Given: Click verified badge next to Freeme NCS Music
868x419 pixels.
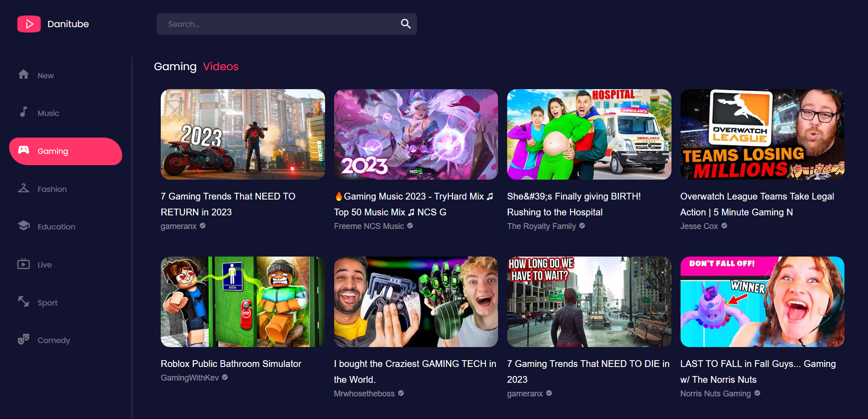Looking at the screenshot, I should tap(410, 226).
